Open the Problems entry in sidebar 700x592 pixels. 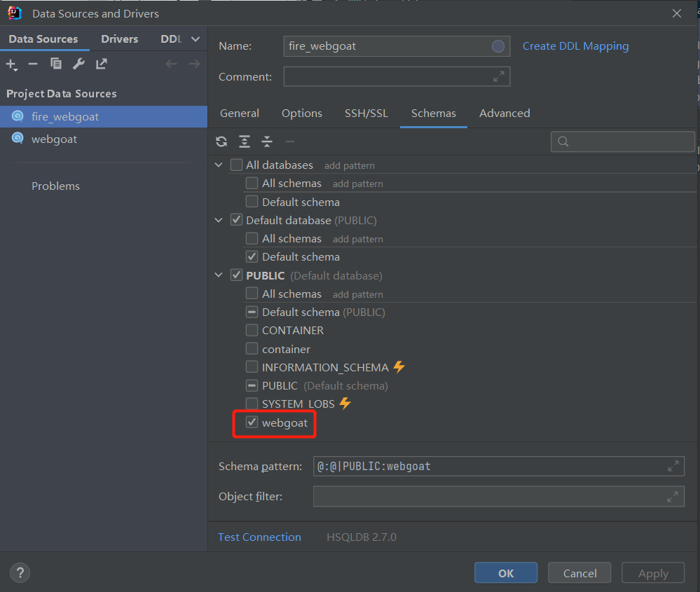pyautogui.click(x=56, y=186)
